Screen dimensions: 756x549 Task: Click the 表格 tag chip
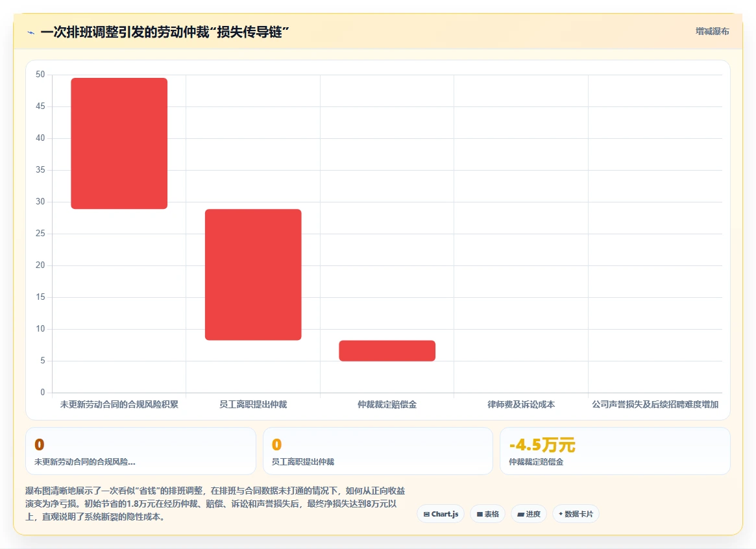point(487,514)
